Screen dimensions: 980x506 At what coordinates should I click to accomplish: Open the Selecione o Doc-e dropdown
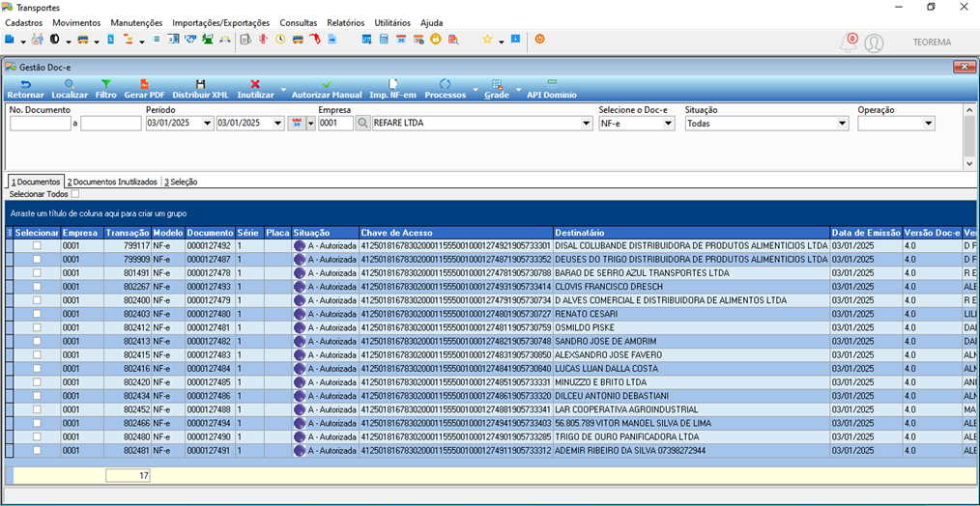[x=670, y=124]
